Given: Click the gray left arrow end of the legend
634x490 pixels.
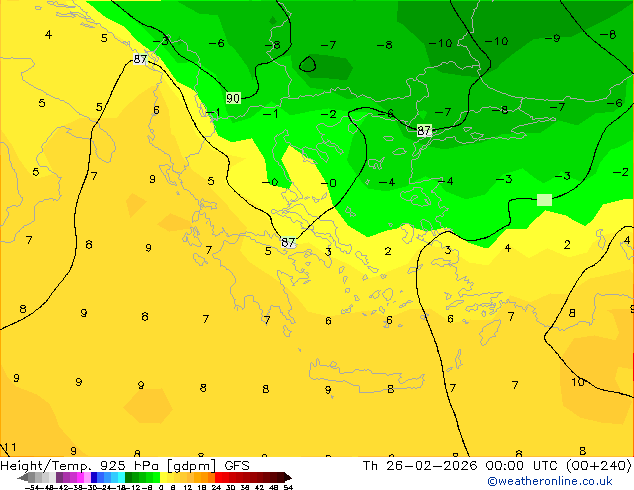Looking at the screenshot, I should point(22,477).
